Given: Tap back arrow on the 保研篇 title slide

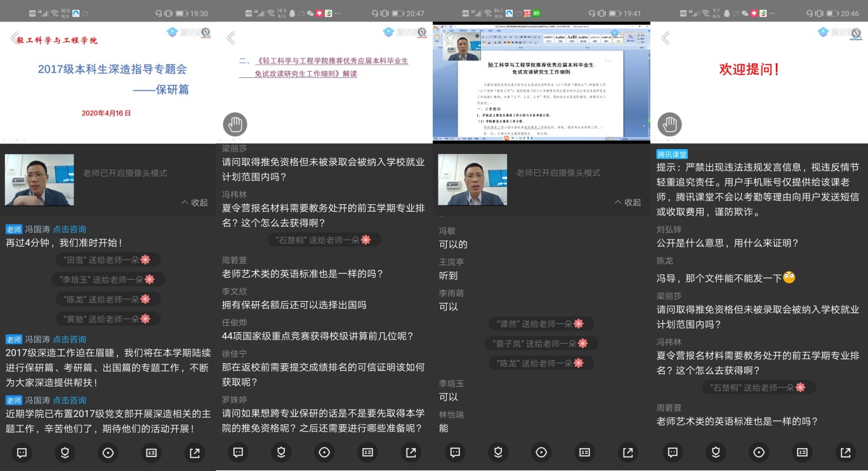Looking at the screenshot, I should 14,38.
